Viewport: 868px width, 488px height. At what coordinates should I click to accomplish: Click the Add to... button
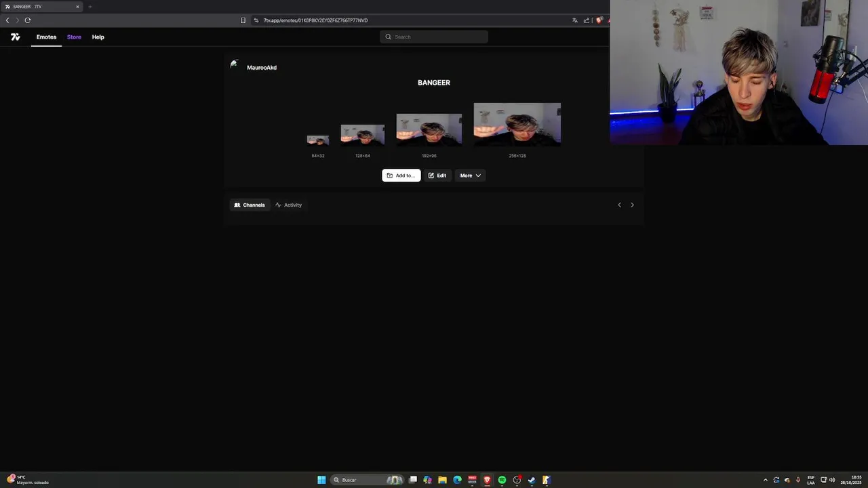coord(401,176)
